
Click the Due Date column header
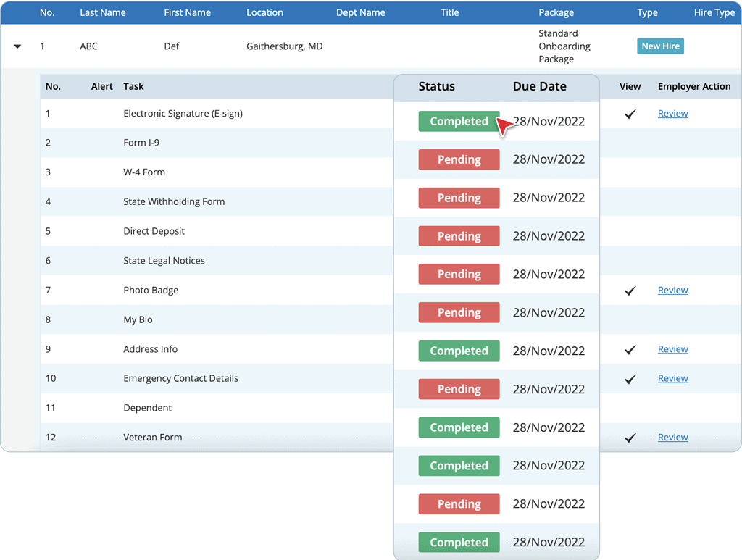pos(540,86)
